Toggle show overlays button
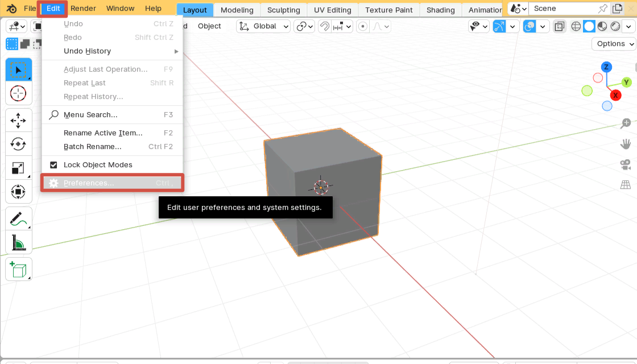Viewport: 637px width, 364px height. point(530,26)
